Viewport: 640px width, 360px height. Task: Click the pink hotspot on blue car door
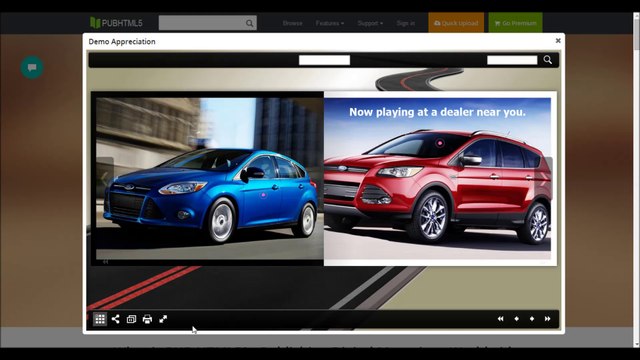click(263, 195)
